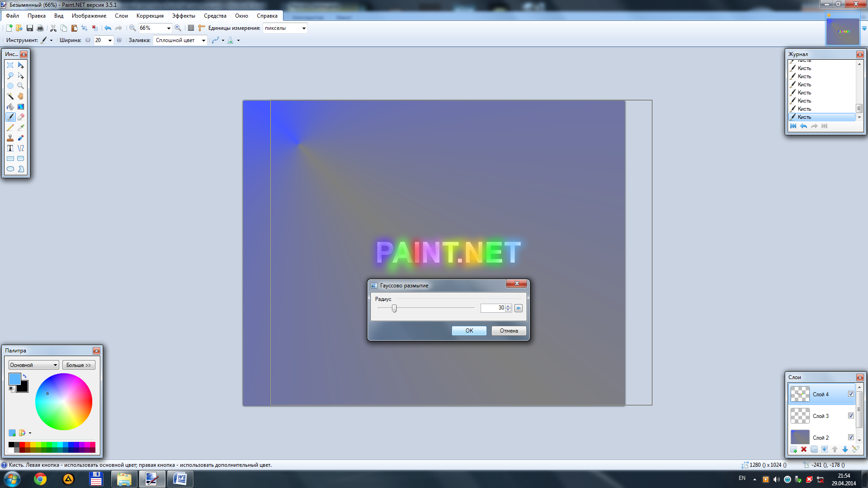Open the Изображение menu

[x=89, y=16]
